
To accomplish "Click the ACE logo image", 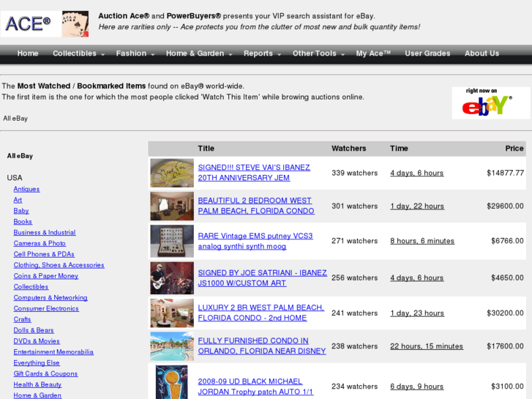I will pyautogui.click(x=31, y=23).
